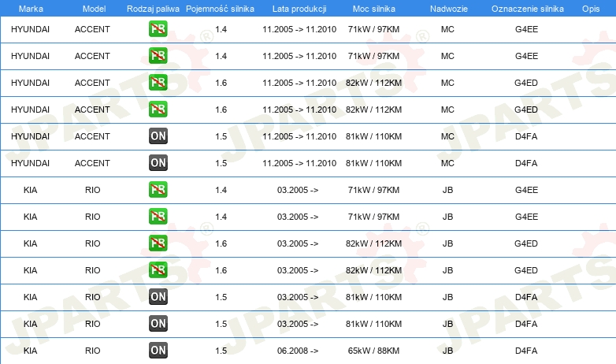Click MC body code in first Hyundai Accent 1.4 row
The height and width of the screenshot is (364, 616).
[x=447, y=29]
